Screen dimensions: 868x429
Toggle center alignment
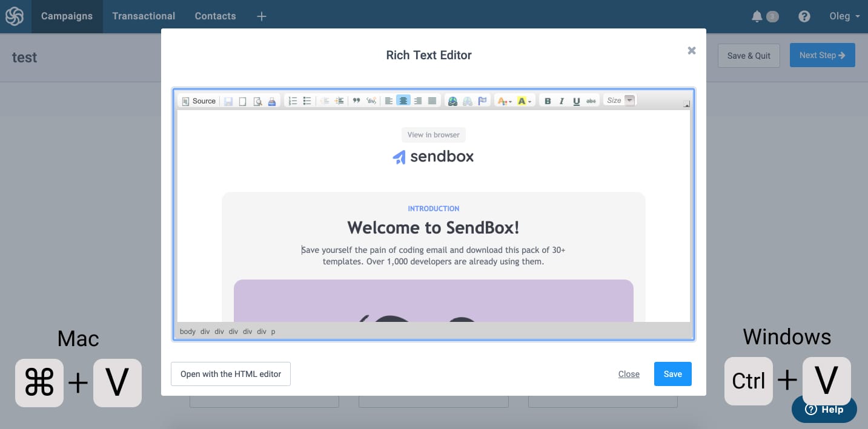click(403, 101)
